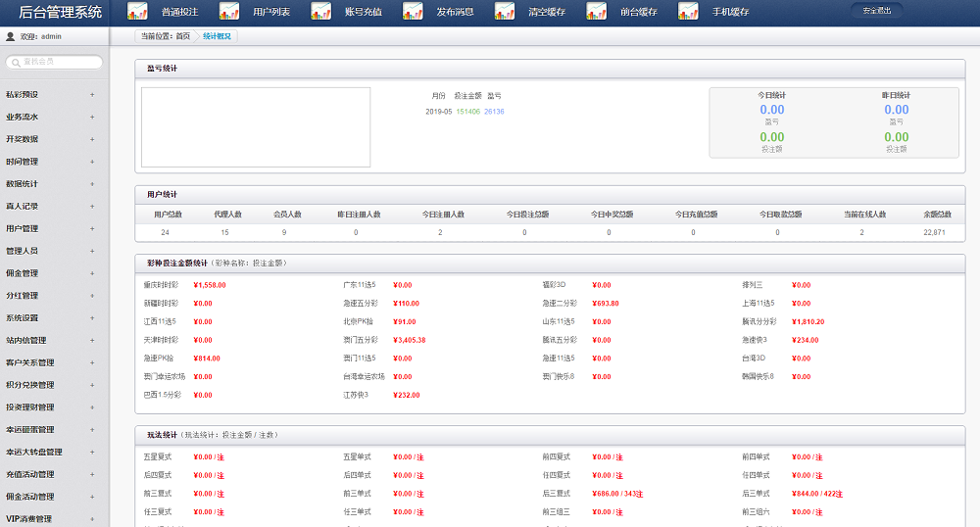Switch to the 统计概况 breadcrumb tab
The image size is (980, 527).
tap(218, 36)
